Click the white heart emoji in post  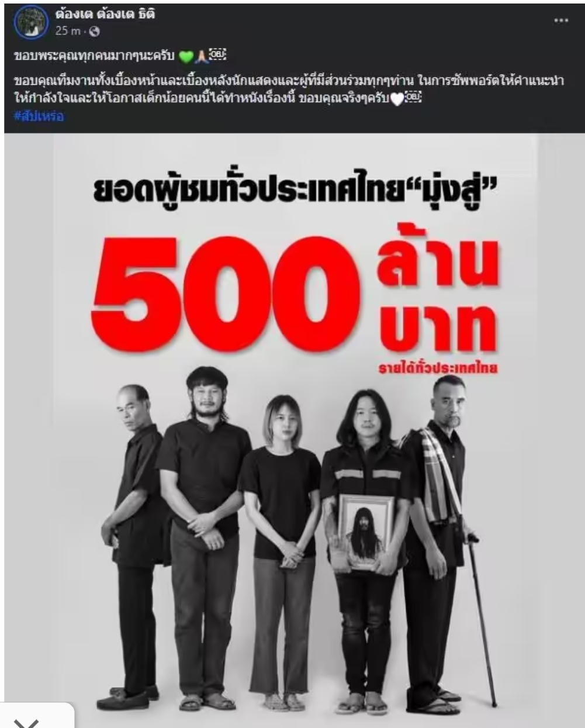pyautogui.click(x=398, y=100)
